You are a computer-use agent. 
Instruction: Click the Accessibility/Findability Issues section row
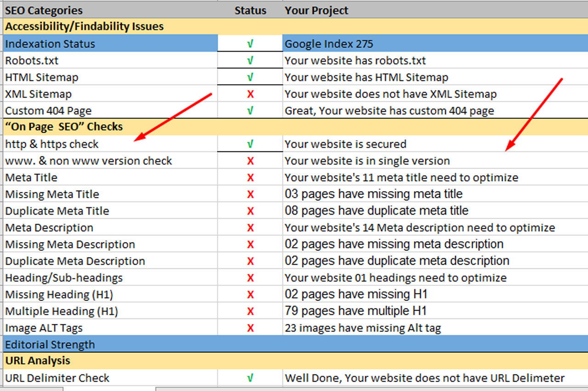click(x=85, y=27)
